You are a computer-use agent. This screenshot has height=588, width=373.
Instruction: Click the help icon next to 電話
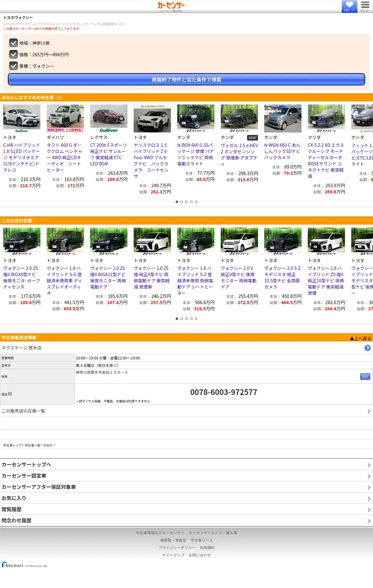tap(10, 394)
